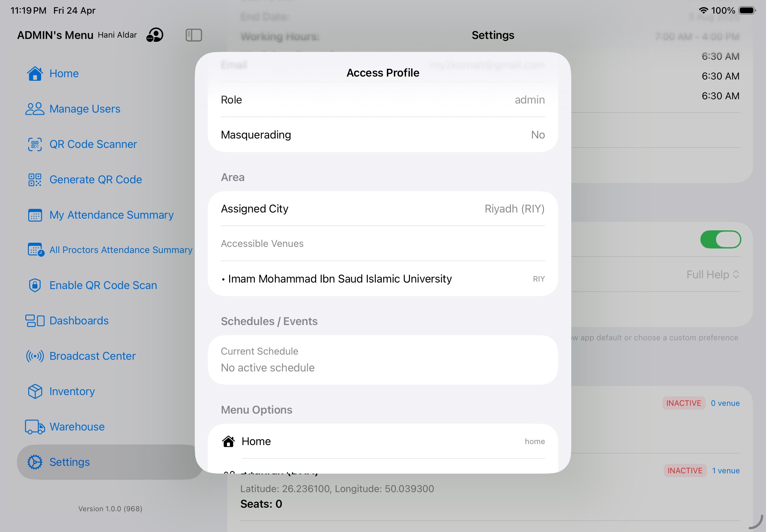The height and width of the screenshot is (532, 766).
Task: Open the Full Help dropdown
Action: (712, 275)
